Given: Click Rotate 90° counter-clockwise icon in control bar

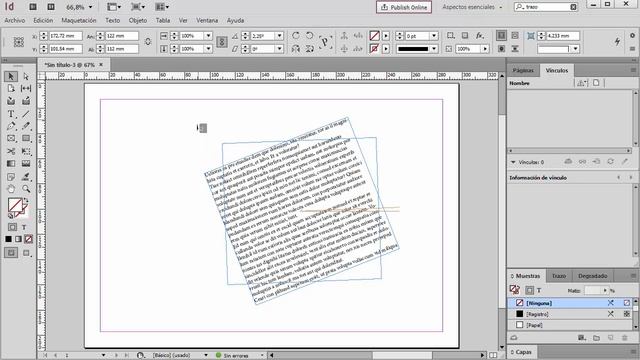Looking at the screenshot, I should point(309,36).
